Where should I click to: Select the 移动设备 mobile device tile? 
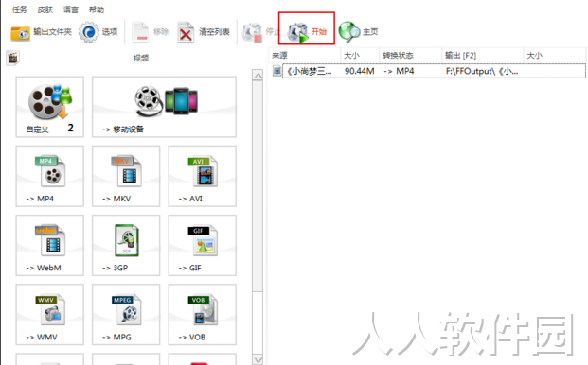(x=164, y=107)
